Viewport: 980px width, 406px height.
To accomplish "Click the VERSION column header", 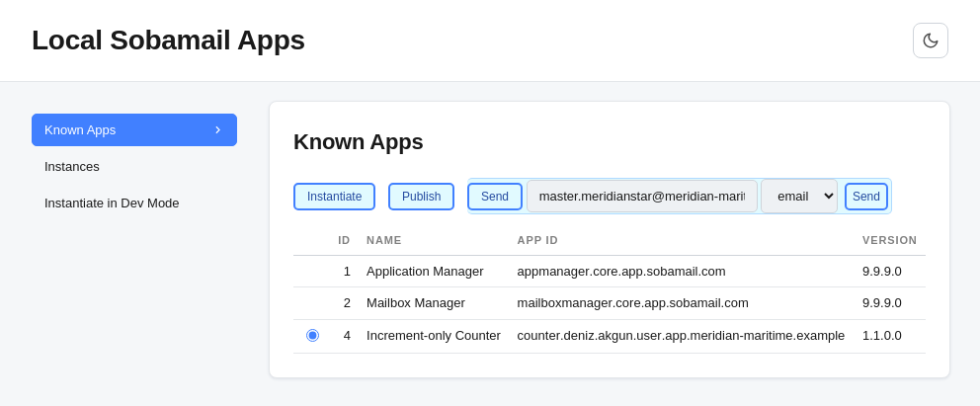I will [x=889, y=240].
